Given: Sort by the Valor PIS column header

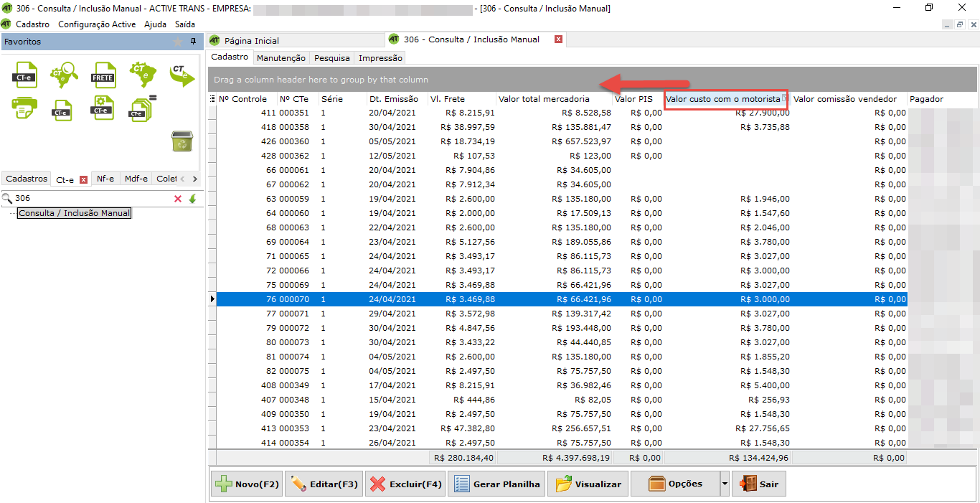Looking at the screenshot, I should point(638,99).
